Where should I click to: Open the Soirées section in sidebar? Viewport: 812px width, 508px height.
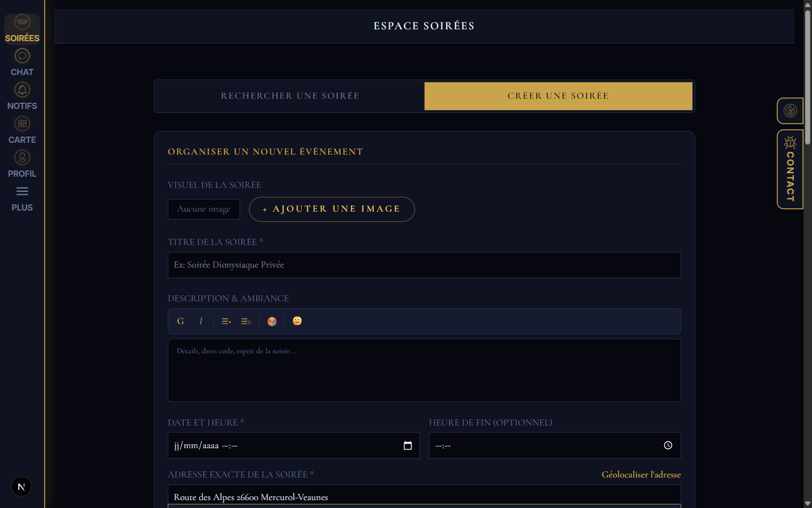[22, 29]
